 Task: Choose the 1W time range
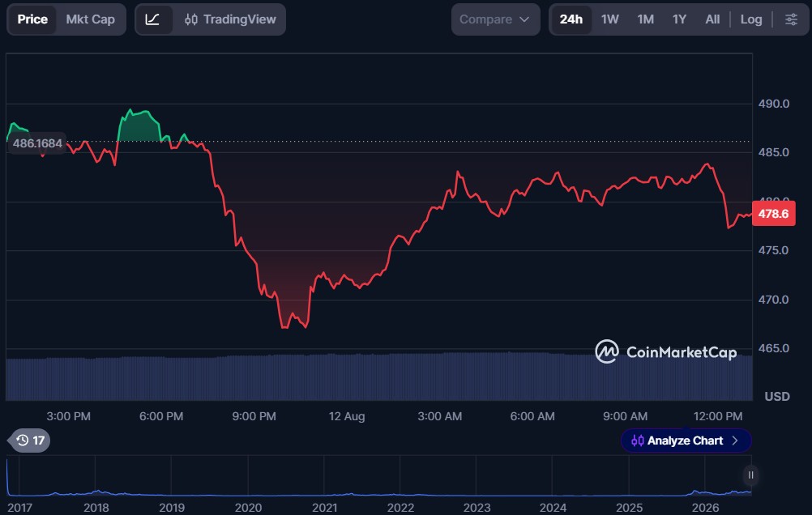click(x=609, y=19)
